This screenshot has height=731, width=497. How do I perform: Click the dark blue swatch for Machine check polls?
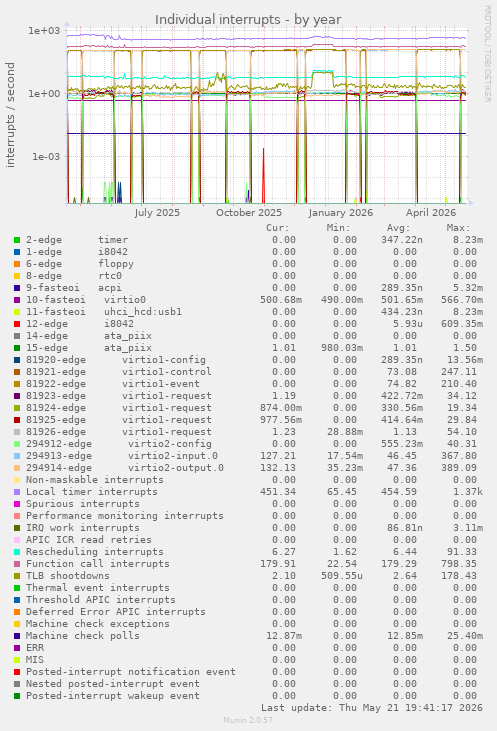coord(17,636)
